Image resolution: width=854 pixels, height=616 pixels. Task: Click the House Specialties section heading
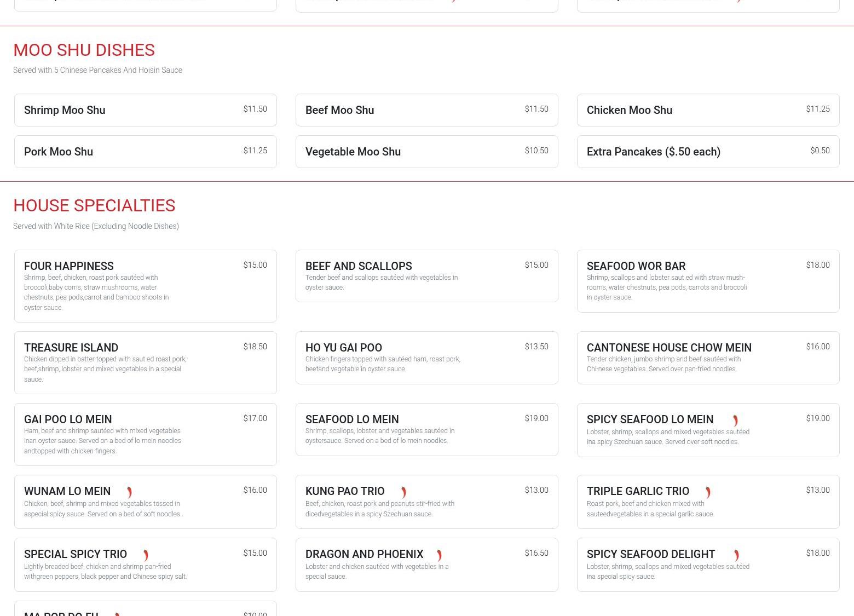(x=94, y=205)
